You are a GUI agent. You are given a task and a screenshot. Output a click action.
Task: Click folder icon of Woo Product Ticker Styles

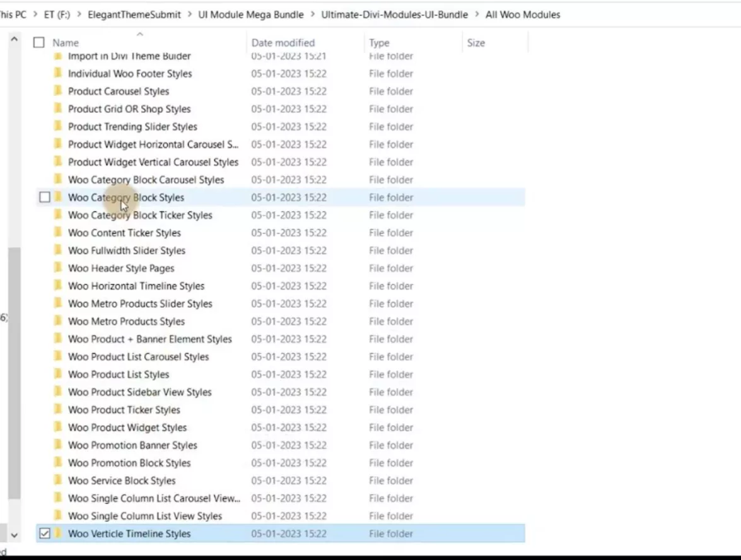point(58,410)
